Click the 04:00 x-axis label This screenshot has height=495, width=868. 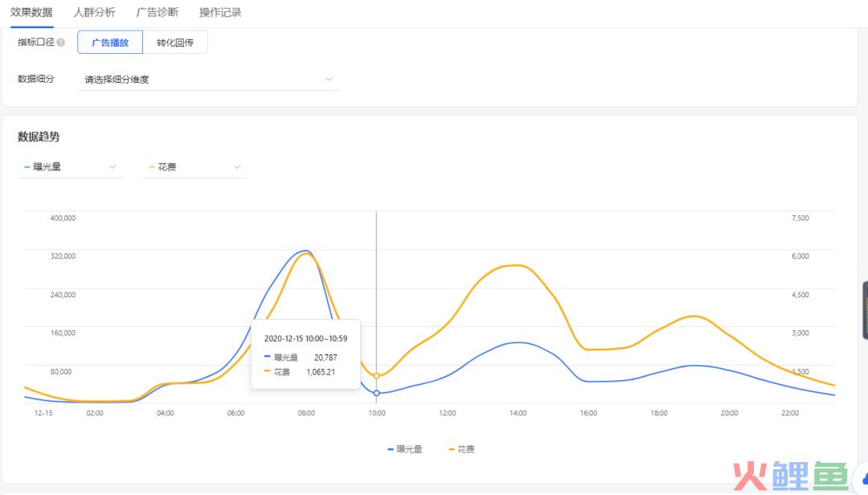(x=165, y=413)
